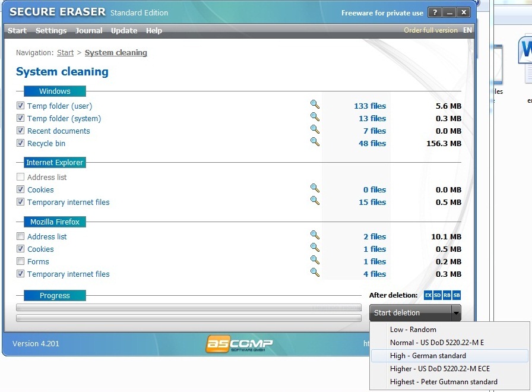Open the Start menu
Screen dimensions: 532x392
17,30
